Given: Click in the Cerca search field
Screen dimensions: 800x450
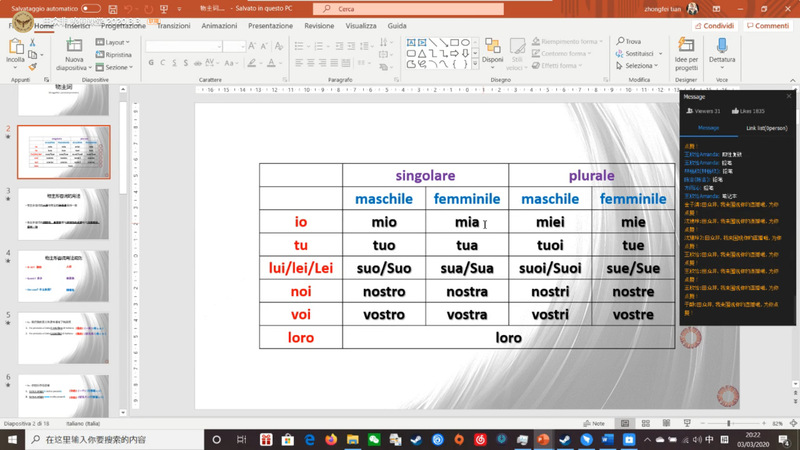Looking at the screenshot, I should [x=408, y=9].
